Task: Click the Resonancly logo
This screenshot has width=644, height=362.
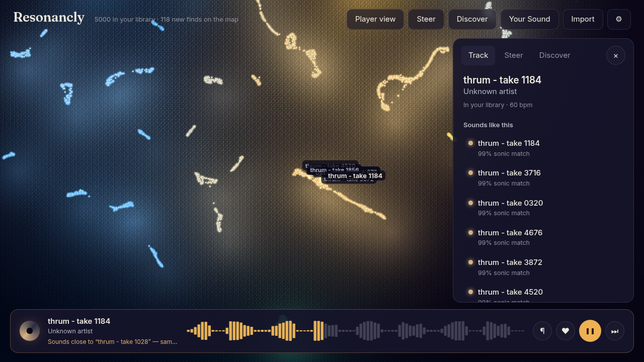Action: pyautogui.click(x=49, y=18)
